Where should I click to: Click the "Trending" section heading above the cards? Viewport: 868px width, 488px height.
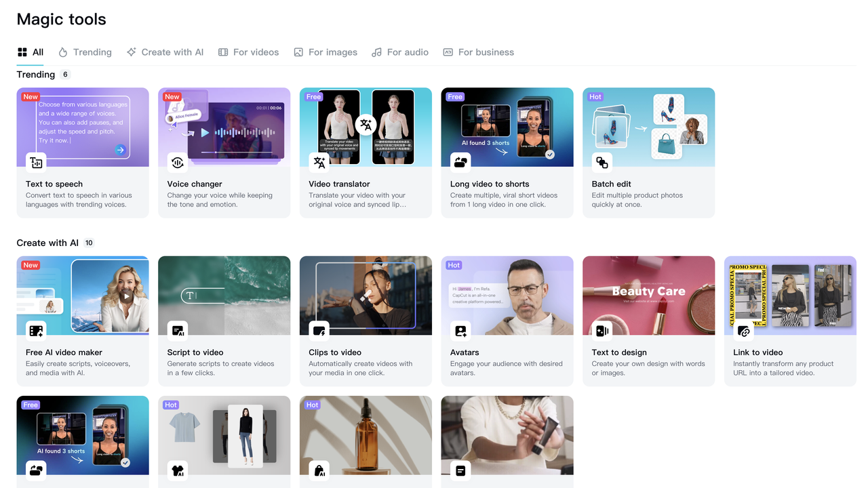click(36, 75)
